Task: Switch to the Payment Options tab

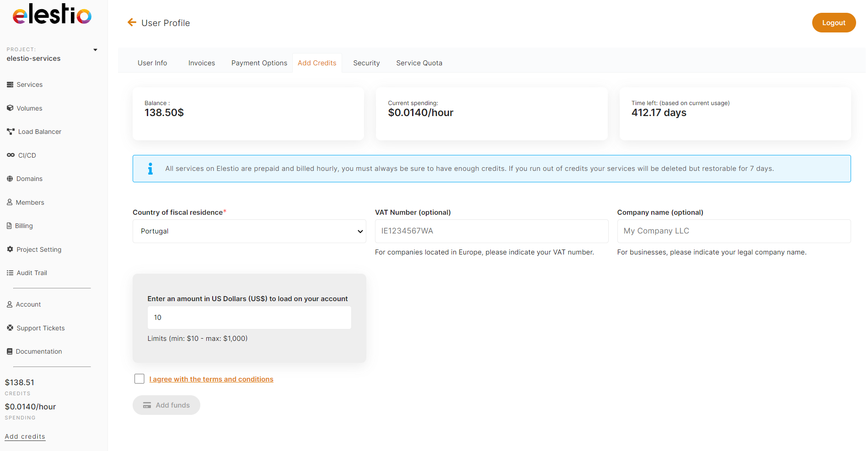Action: [259, 63]
